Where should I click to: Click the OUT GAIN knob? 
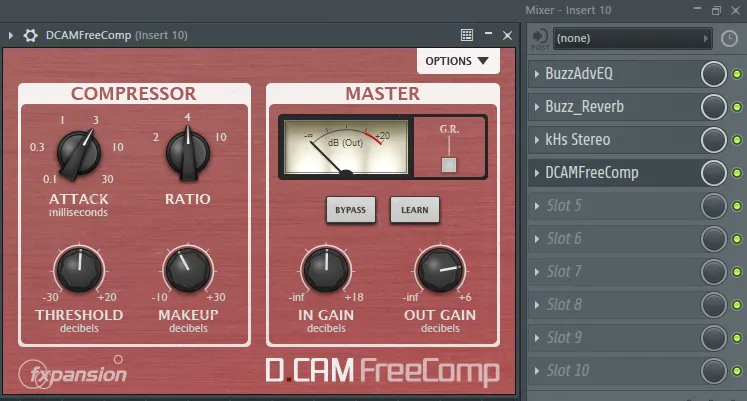440,269
